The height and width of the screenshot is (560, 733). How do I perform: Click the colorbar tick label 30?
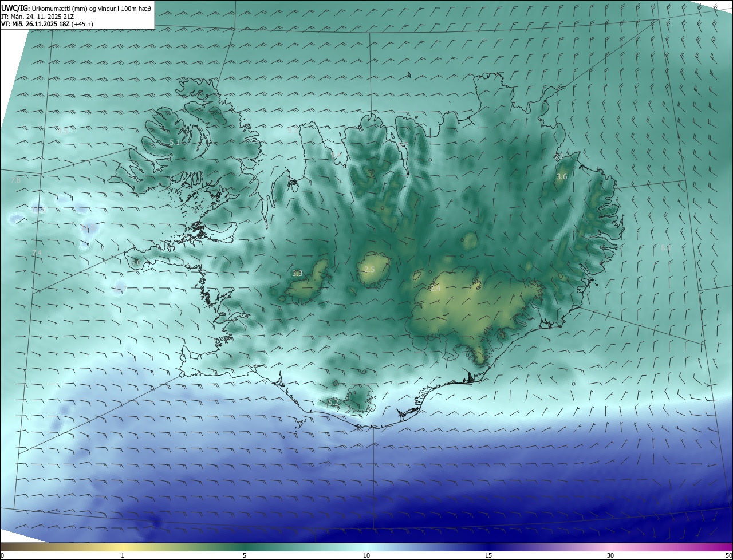pos(610,555)
